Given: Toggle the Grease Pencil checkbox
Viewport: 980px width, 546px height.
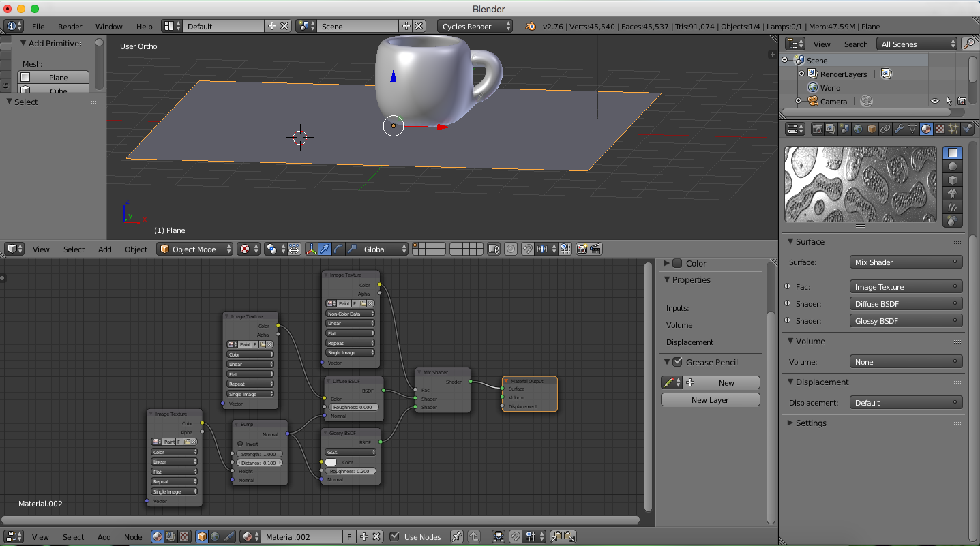Looking at the screenshot, I should pyautogui.click(x=677, y=362).
